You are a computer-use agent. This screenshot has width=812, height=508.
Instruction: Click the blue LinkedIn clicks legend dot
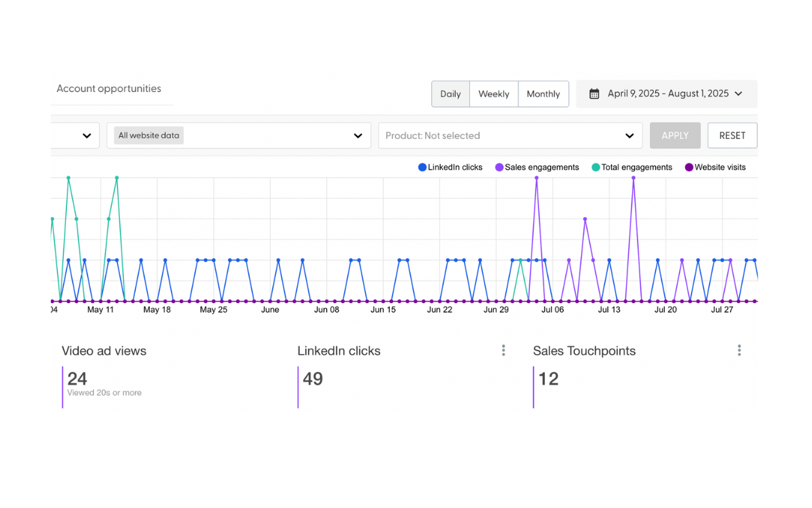pos(422,167)
